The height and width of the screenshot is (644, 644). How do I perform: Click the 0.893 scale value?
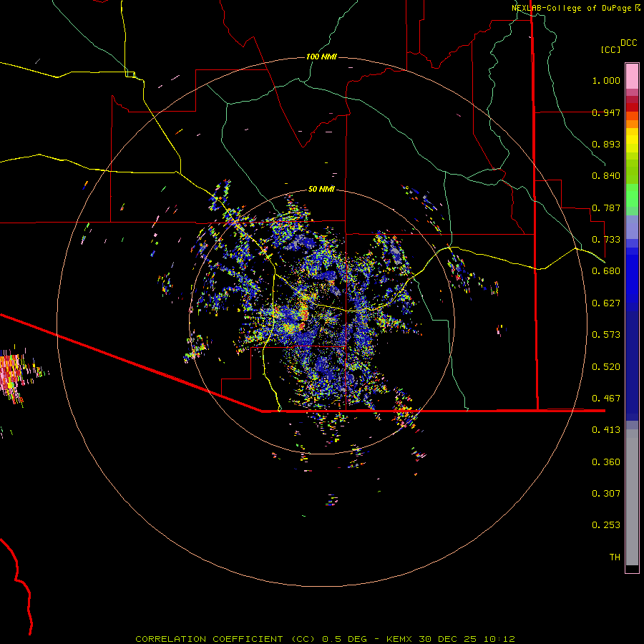coord(606,144)
